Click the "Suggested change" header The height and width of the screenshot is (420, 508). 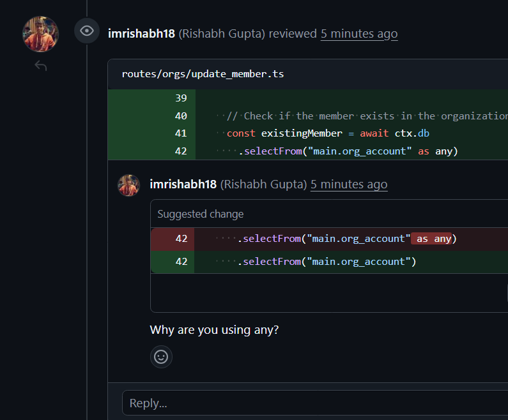coord(201,214)
